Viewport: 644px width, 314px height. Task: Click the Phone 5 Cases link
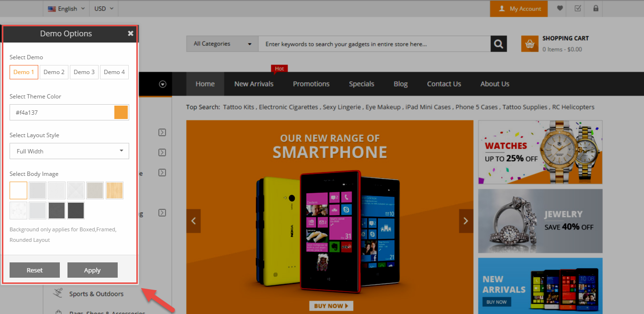click(x=476, y=107)
